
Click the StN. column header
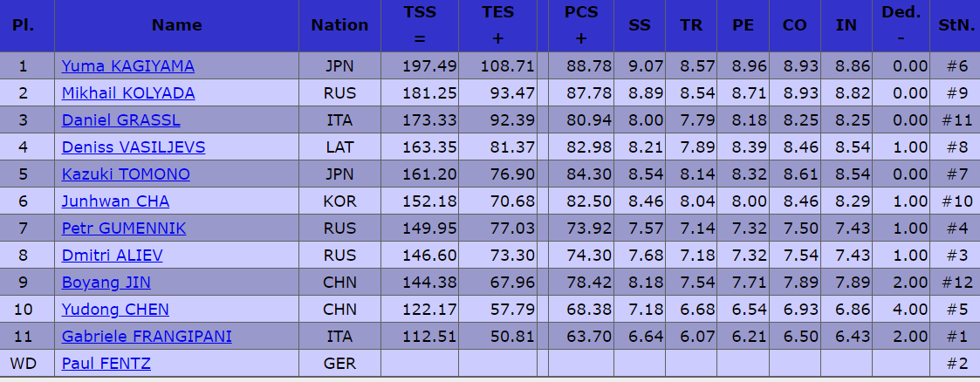(x=956, y=25)
